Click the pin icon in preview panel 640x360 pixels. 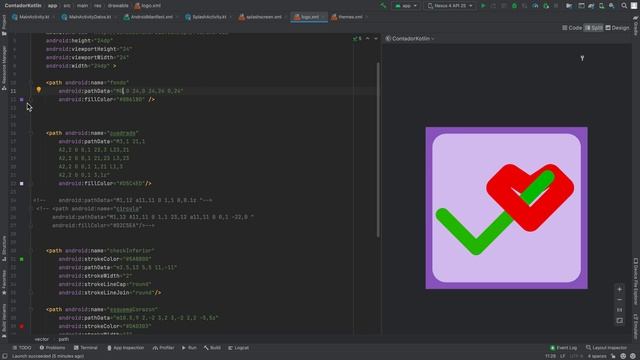click(x=582, y=58)
